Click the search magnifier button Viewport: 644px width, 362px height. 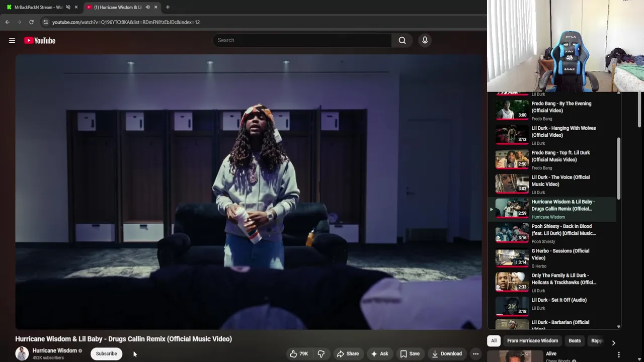pyautogui.click(x=402, y=40)
